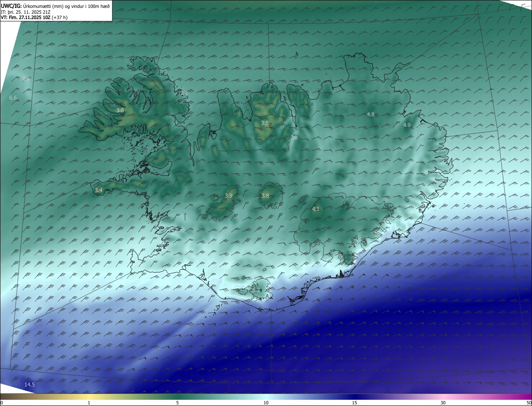
Task: Click the 4.8 value label
Action: tap(371, 114)
